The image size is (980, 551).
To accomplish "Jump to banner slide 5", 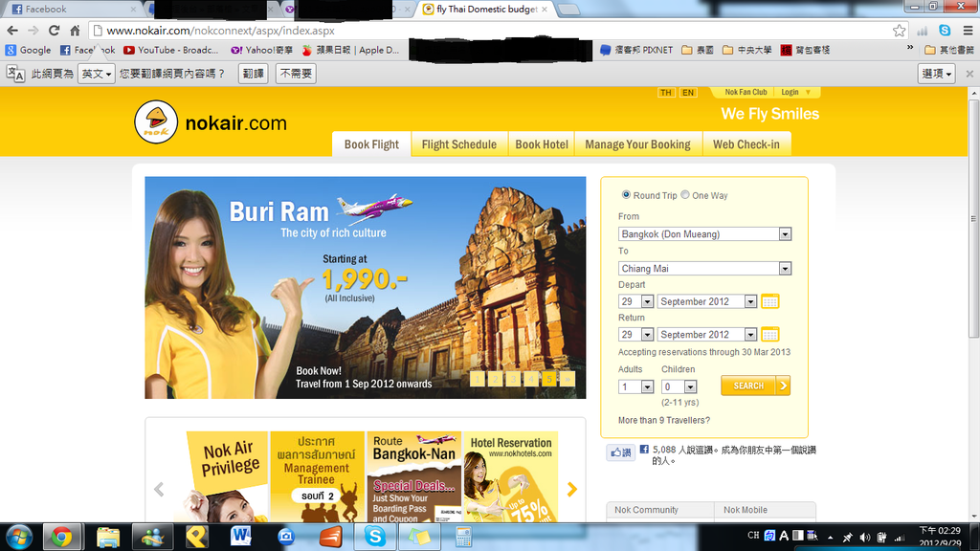I will point(548,379).
